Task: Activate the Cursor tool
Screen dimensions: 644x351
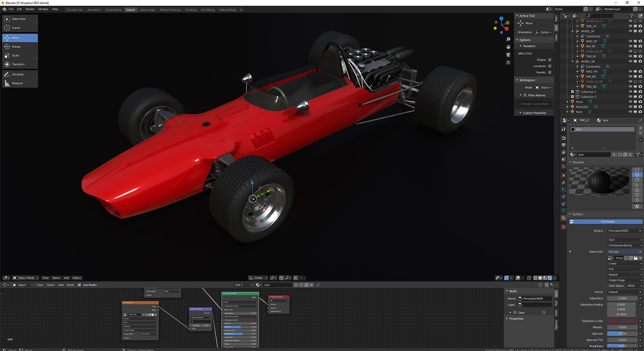Action: coord(20,28)
